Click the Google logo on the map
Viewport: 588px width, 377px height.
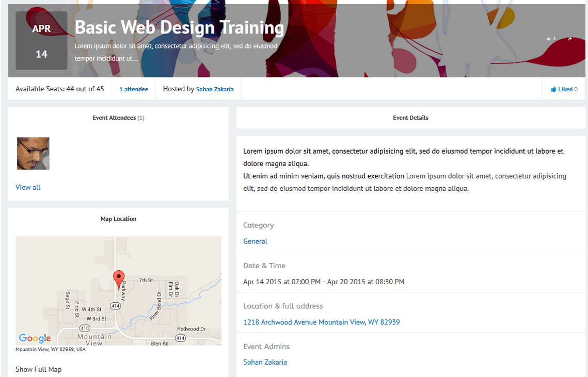35,338
